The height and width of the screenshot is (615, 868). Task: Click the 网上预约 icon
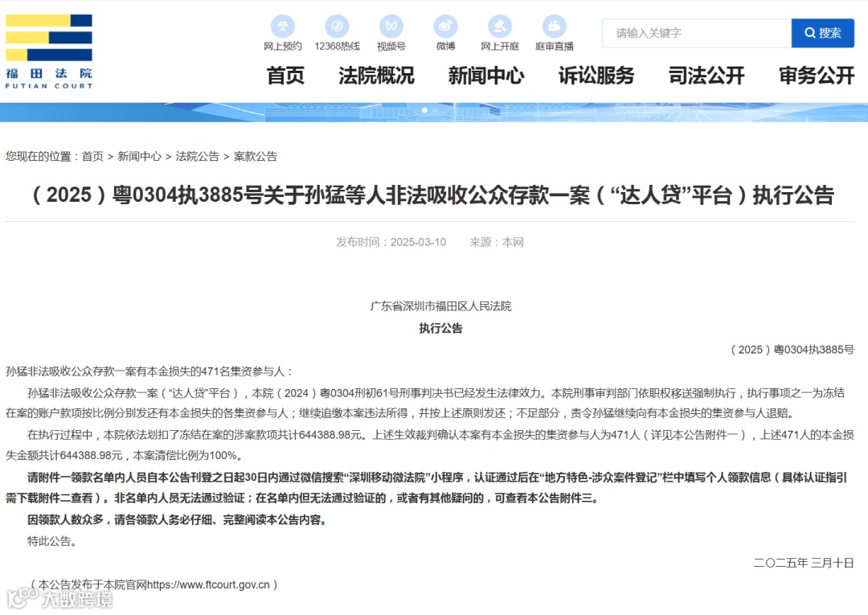pyautogui.click(x=282, y=26)
